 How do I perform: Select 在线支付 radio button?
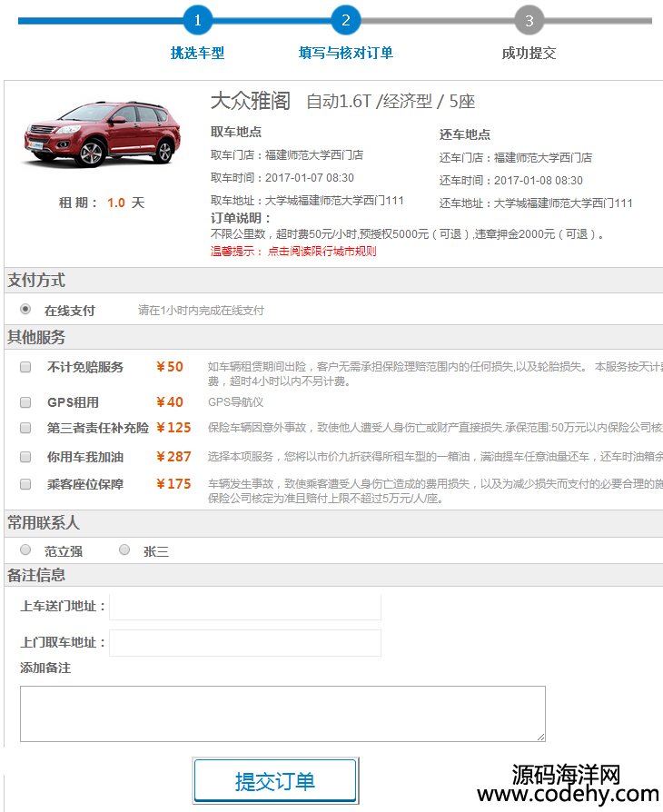(25, 309)
